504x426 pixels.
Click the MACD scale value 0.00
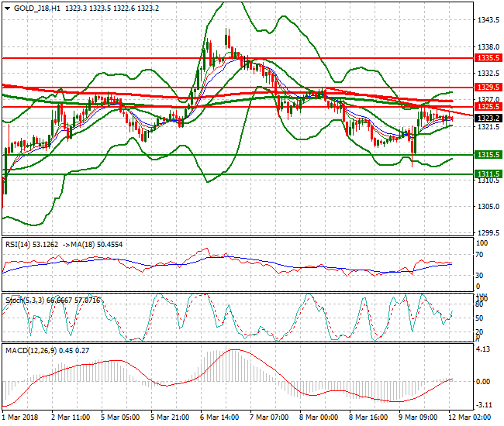[483, 382]
